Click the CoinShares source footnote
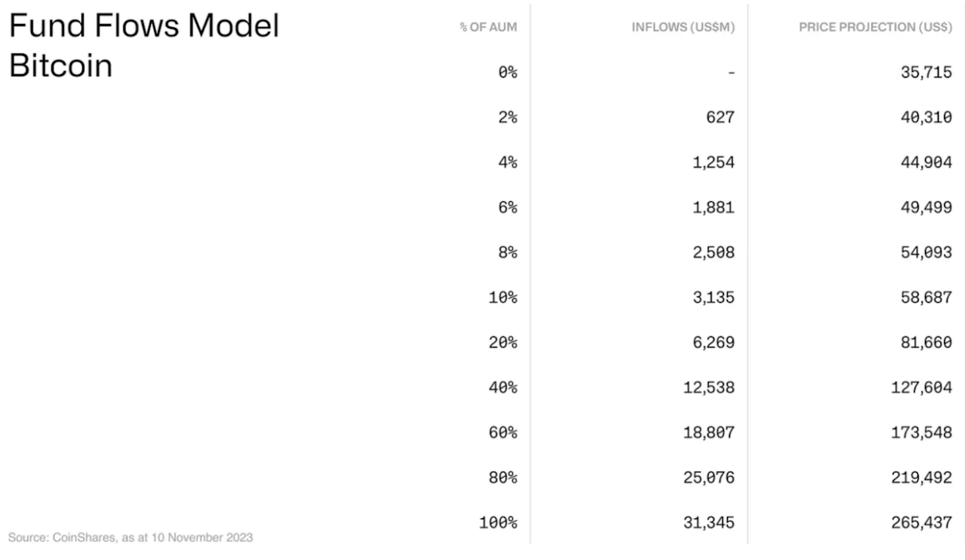Viewport: 965px width, 560px height. pyautogui.click(x=130, y=538)
